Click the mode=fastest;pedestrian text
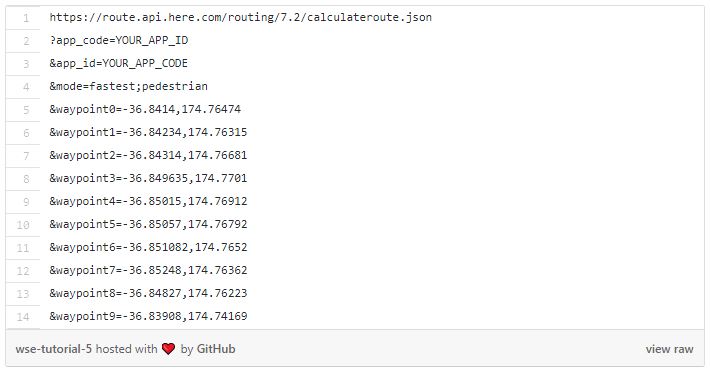The image size is (710, 373). coord(129,86)
